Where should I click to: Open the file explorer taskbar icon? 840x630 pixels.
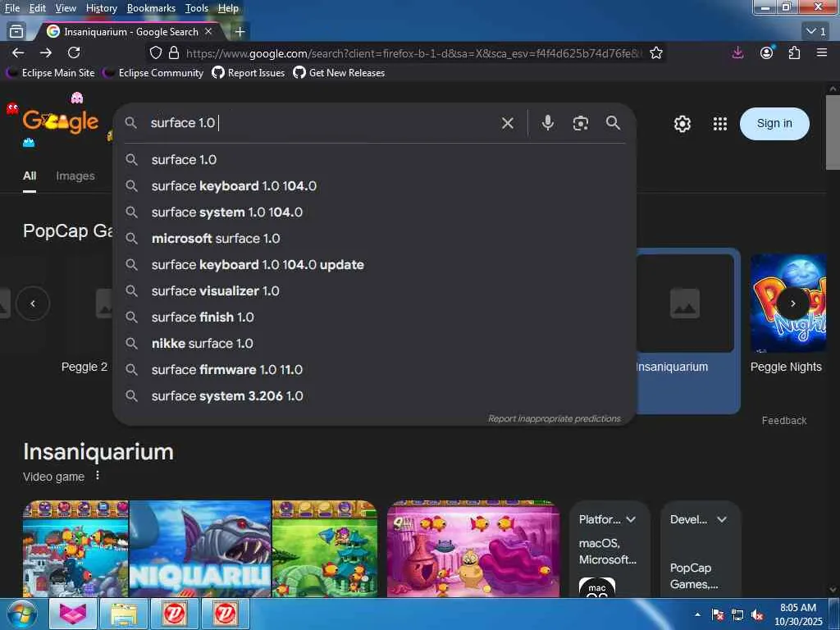[124, 614]
